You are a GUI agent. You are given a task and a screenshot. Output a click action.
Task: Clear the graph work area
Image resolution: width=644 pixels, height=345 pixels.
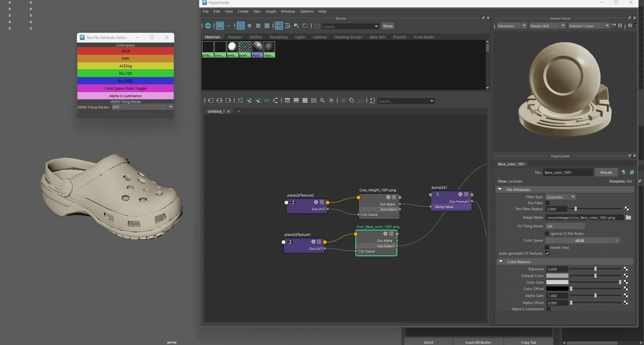pyautogui.click(x=240, y=101)
